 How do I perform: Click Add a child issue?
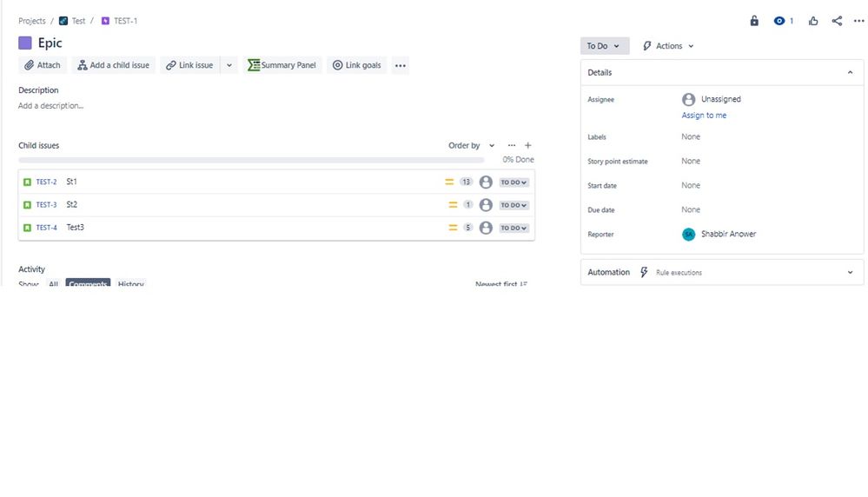(x=114, y=65)
